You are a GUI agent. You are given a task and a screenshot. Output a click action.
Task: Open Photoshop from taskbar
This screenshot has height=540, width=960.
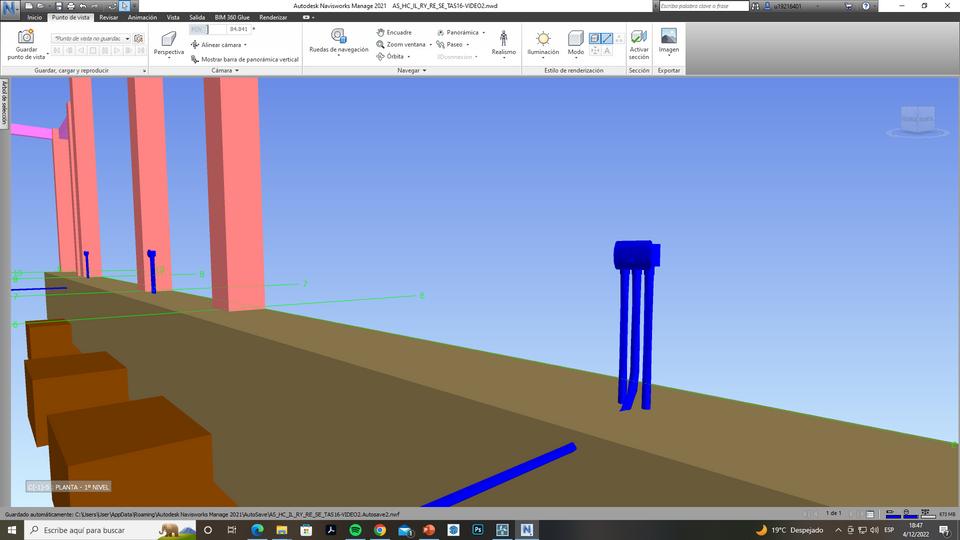tap(478, 530)
